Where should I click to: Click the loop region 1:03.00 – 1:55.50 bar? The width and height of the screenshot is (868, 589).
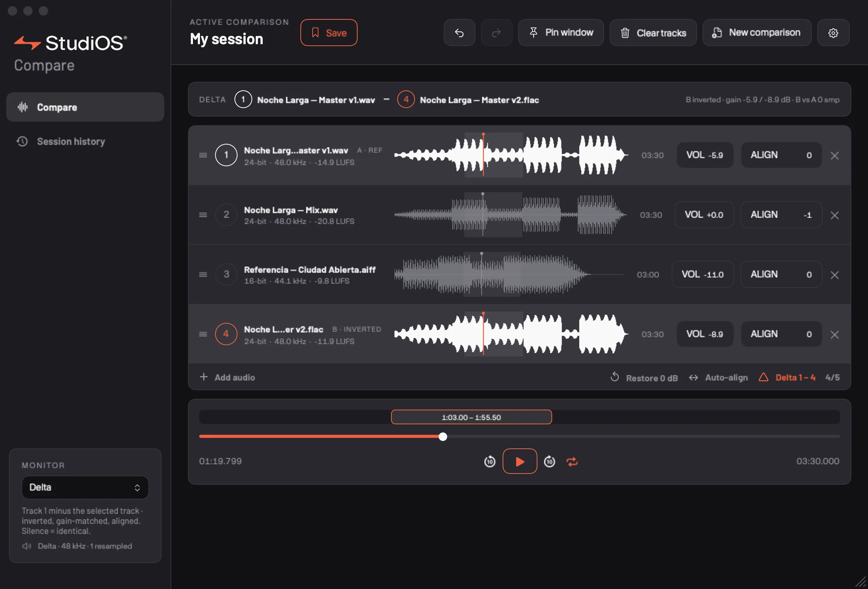point(471,417)
